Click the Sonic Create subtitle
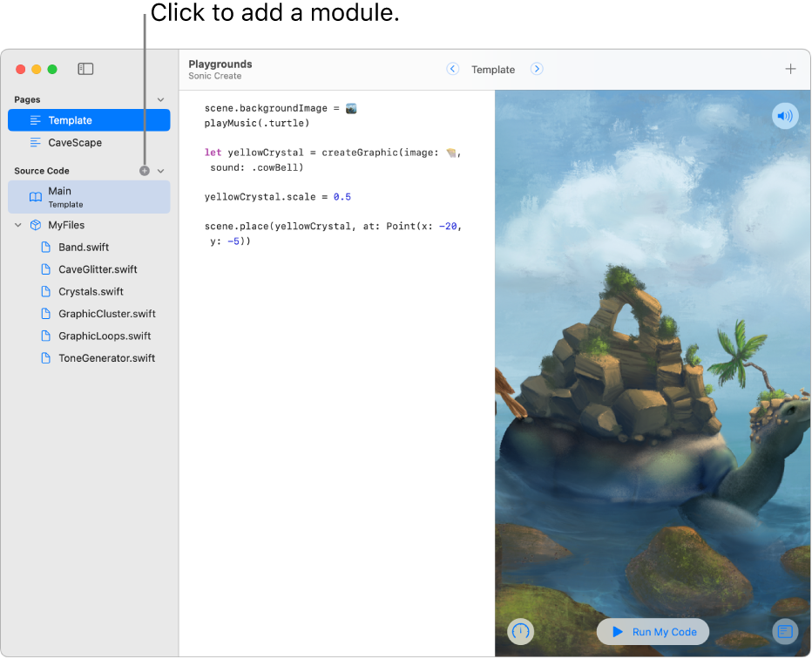 pos(215,76)
